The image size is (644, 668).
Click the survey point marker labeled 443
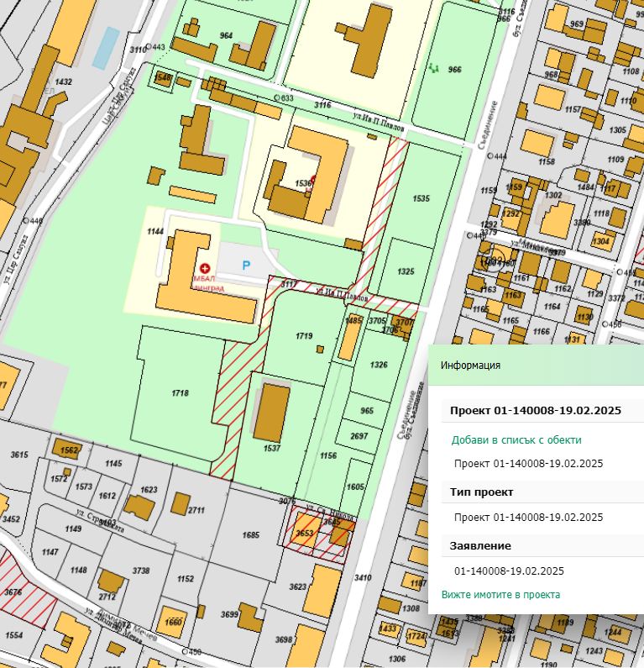149,47
